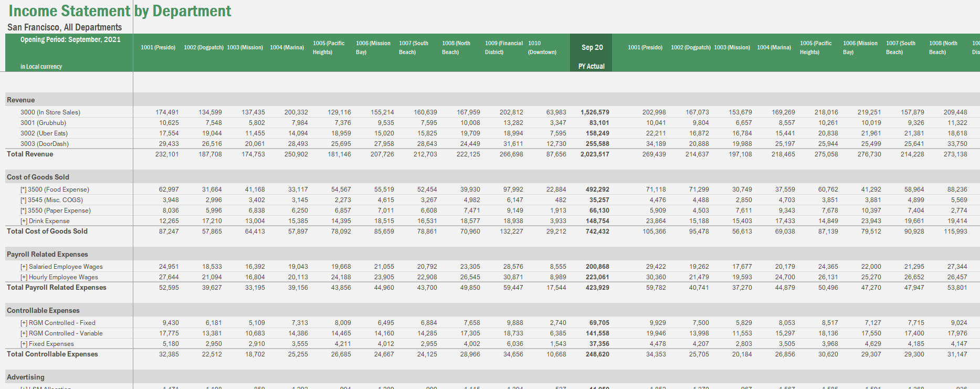The height and width of the screenshot is (389, 980).
Task: Expand the Fixed Expenses row
Action: (24, 344)
